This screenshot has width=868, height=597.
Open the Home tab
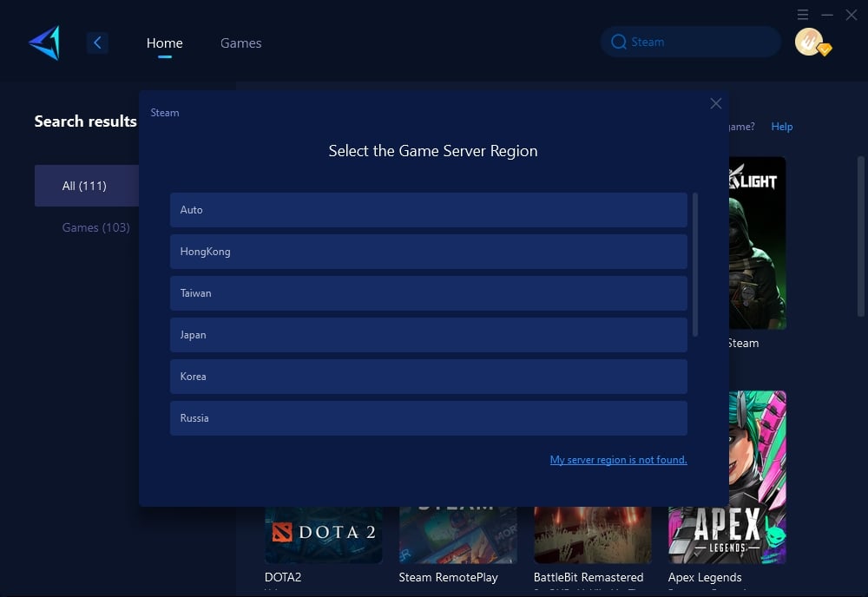click(164, 43)
